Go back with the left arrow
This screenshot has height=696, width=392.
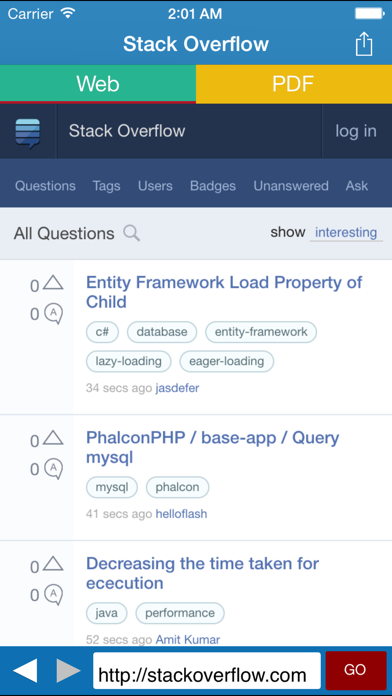pyautogui.click(x=25, y=670)
